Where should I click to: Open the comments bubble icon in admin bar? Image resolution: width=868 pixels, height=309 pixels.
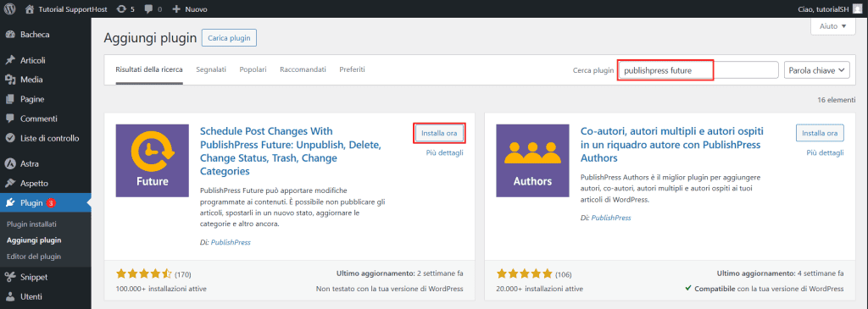pos(147,8)
